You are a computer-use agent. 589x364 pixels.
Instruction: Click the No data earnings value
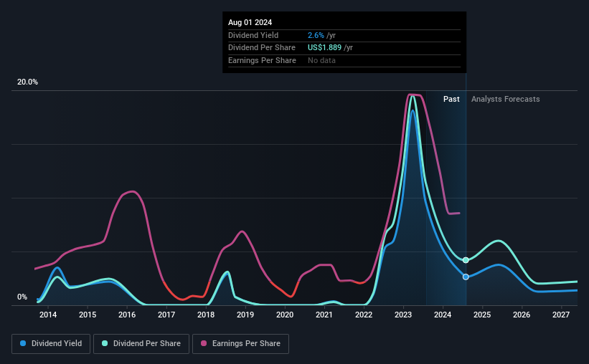point(321,60)
